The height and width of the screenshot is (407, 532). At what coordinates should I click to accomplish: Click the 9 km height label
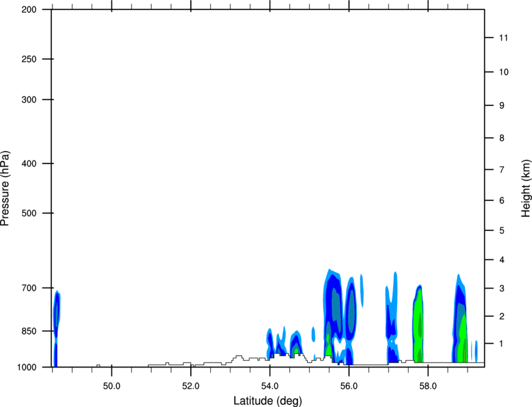coord(502,106)
